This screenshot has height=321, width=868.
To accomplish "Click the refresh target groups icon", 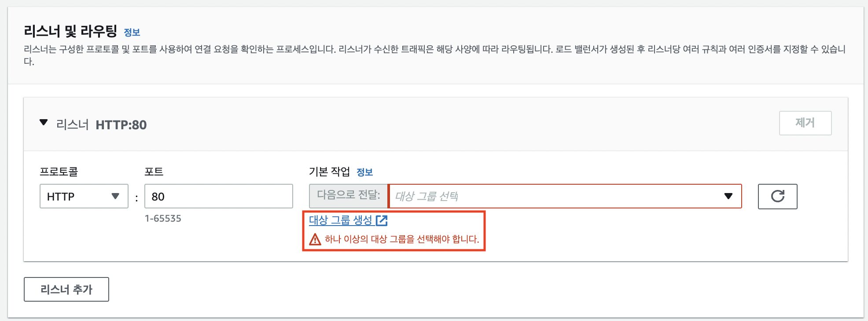I will [x=777, y=197].
